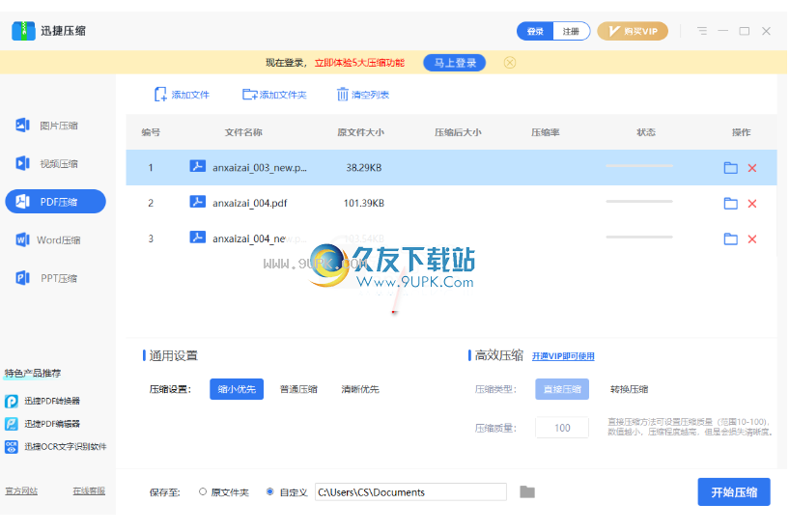The image size is (790, 532).
Task: Open folder for anxaizai_004.pdf row
Action: click(x=730, y=203)
